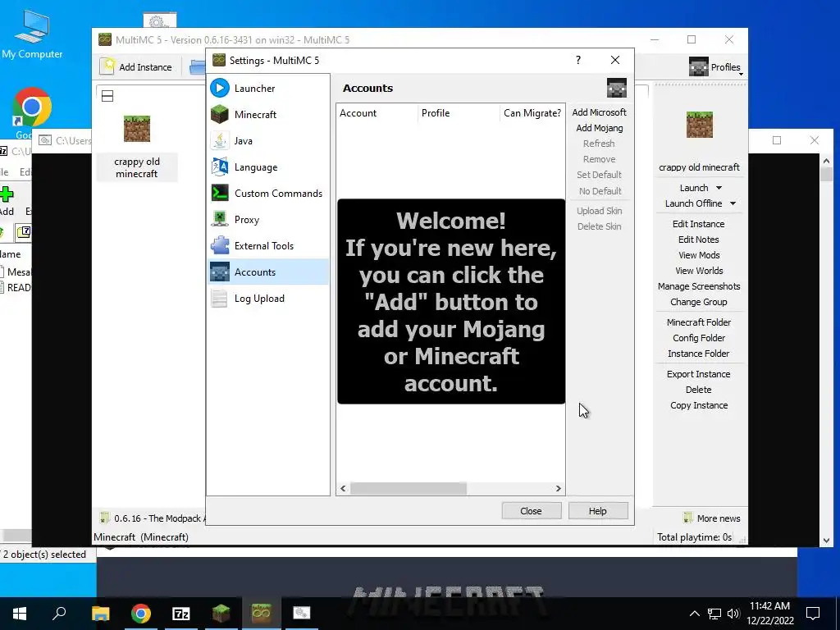Open the Proxy settings page
Image resolution: width=840 pixels, height=630 pixels.
[x=268, y=219]
